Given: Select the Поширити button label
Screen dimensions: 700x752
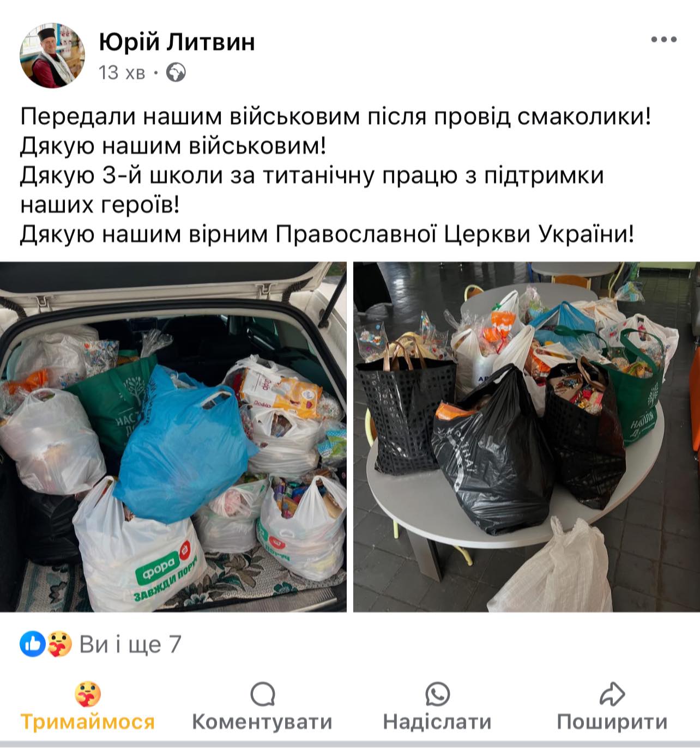Looking at the screenshot, I should point(612,721).
